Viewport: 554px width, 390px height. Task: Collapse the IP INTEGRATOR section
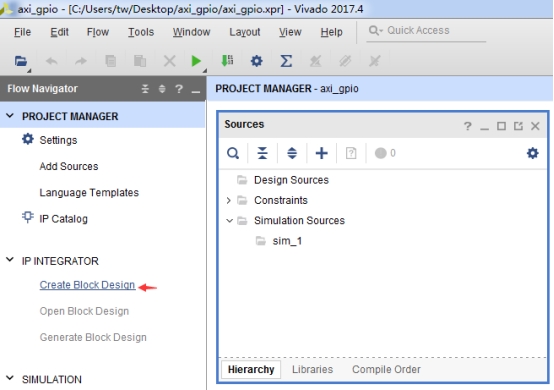tap(10, 260)
